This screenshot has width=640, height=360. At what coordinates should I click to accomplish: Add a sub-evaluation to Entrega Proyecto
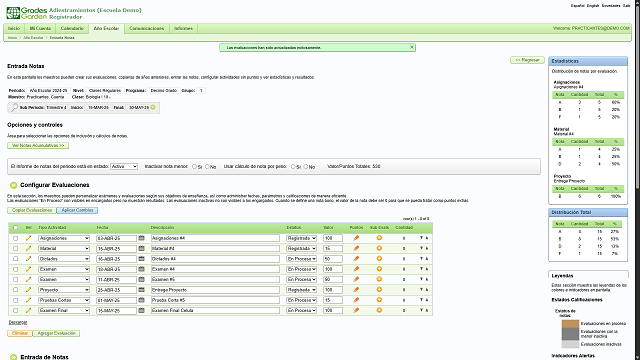[x=379, y=289]
